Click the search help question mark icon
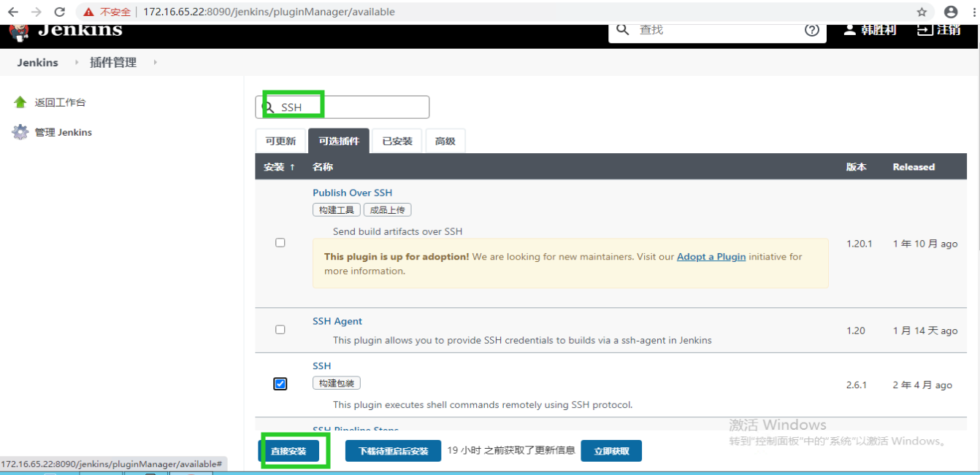Viewport: 980px width, 475px height. pyautogui.click(x=811, y=30)
